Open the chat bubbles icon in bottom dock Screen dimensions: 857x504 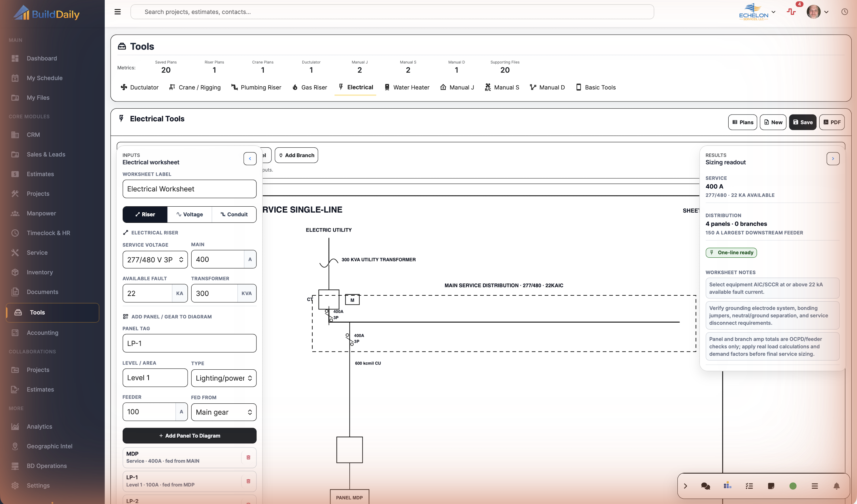706,486
